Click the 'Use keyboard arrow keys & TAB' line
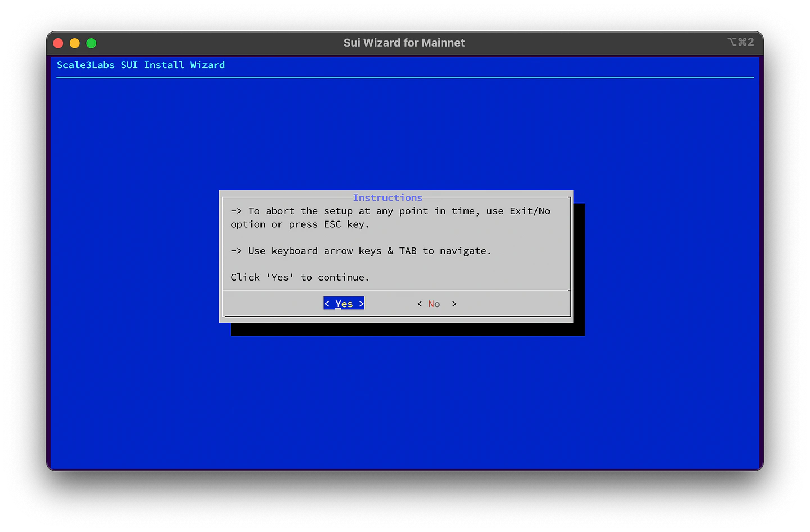The image size is (810, 532). point(361,251)
